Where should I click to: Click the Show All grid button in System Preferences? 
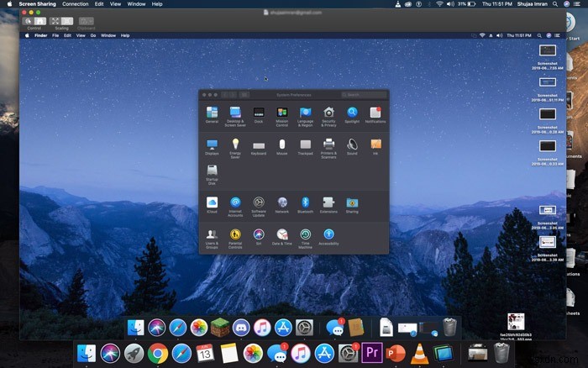pyautogui.click(x=244, y=95)
